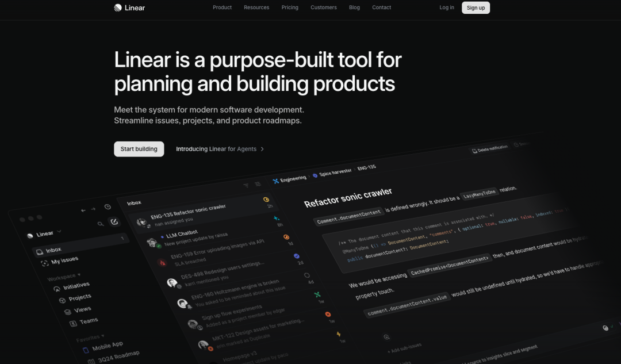The height and width of the screenshot is (364, 621).
Task: Click the add emoji reaction icon
Action: 386,336
